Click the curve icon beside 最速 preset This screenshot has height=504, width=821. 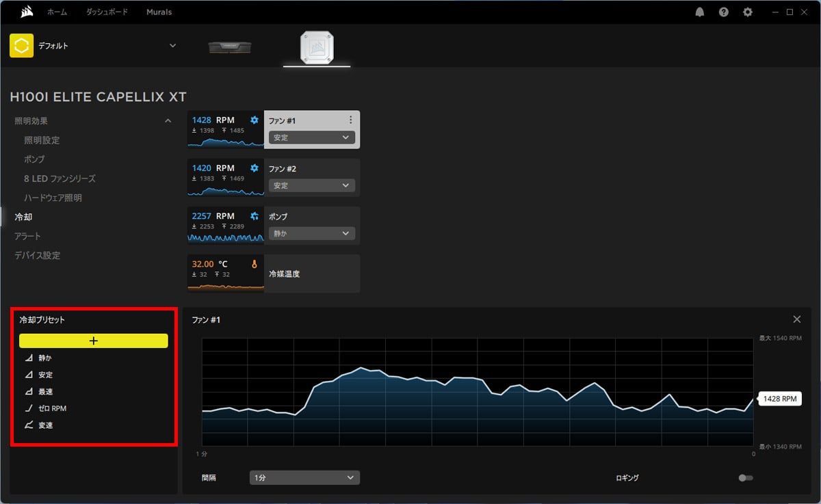tap(29, 391)
